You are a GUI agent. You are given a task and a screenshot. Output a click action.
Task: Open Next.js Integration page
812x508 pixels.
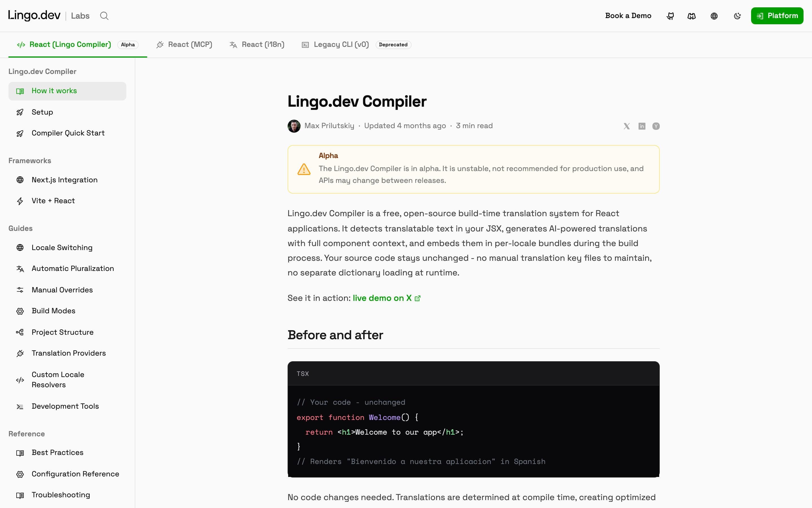67,180
